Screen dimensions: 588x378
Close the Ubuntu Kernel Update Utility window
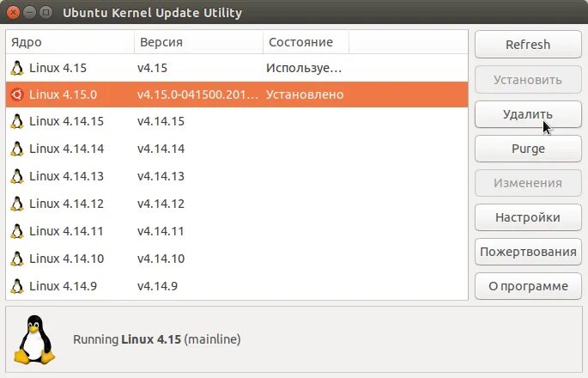13,12
